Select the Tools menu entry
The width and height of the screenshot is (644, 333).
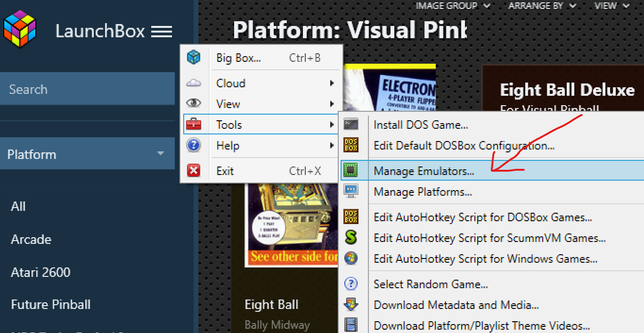(261, 125)
